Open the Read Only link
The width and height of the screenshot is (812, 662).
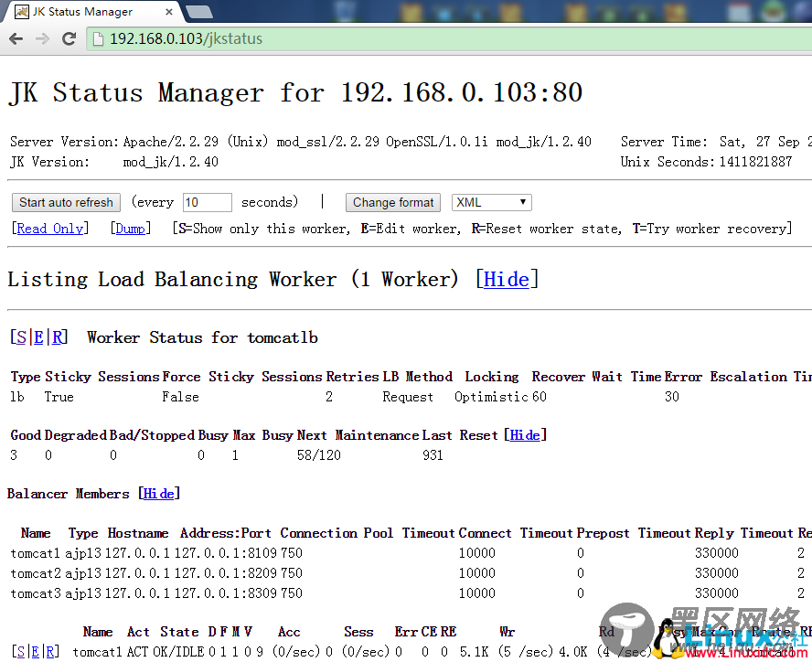click(50, 229)
